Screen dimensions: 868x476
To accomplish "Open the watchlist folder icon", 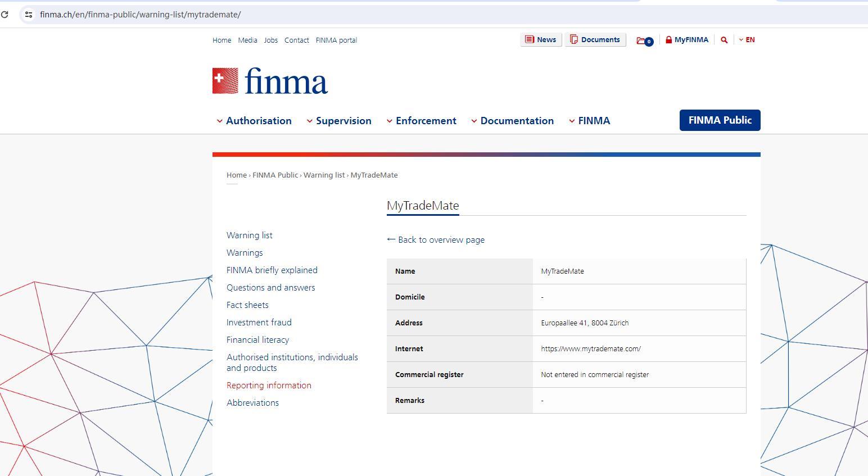I will pos(644,40).
